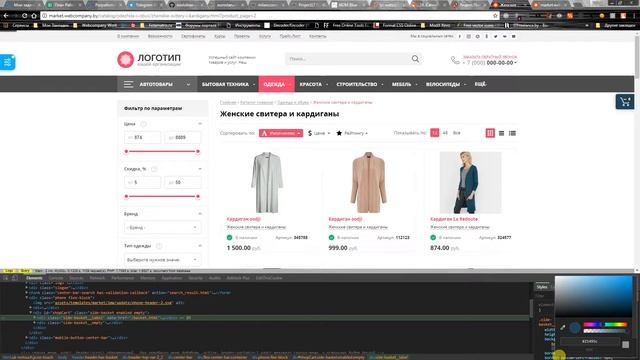The image size is (640, 360).
Task: Click the site search input field
Action: click(x=353, y=59)
